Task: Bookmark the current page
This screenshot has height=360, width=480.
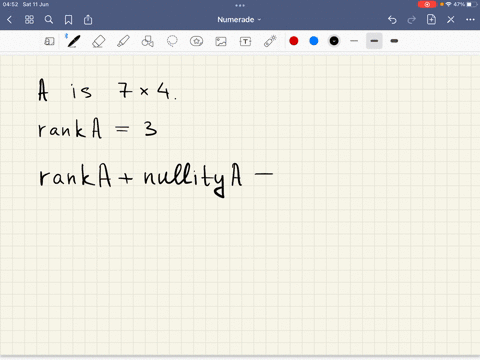Action: click(68, 20)
